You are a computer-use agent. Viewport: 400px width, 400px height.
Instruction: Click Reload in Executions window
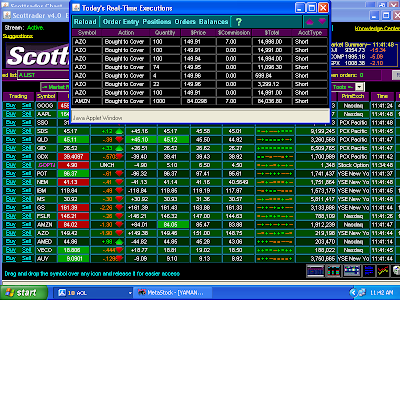[85, 22]
